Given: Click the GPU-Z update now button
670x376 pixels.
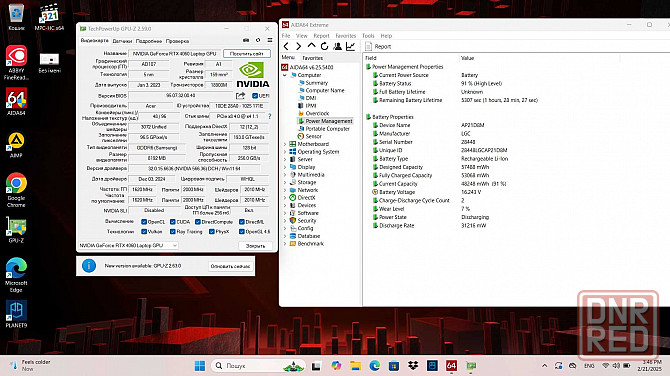Looking at the screenshot, I should [230, 266].
